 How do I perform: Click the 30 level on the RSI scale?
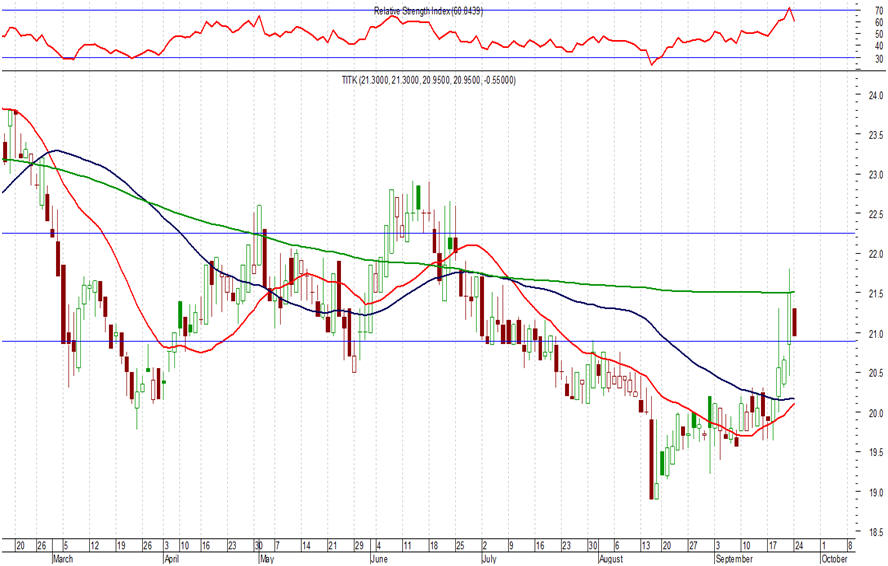click(x=876, y=59)
